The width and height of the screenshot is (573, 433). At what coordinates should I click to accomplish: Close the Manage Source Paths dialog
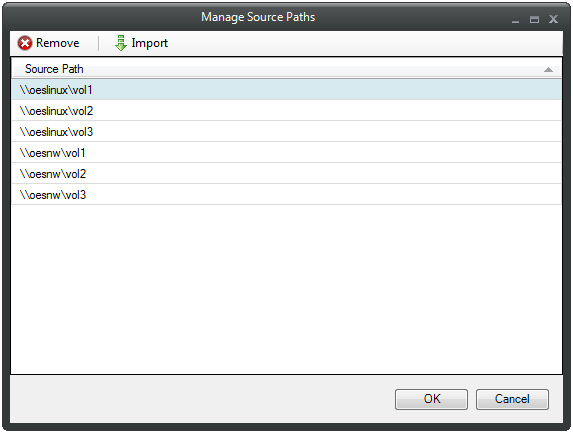[x=553, y=19]
